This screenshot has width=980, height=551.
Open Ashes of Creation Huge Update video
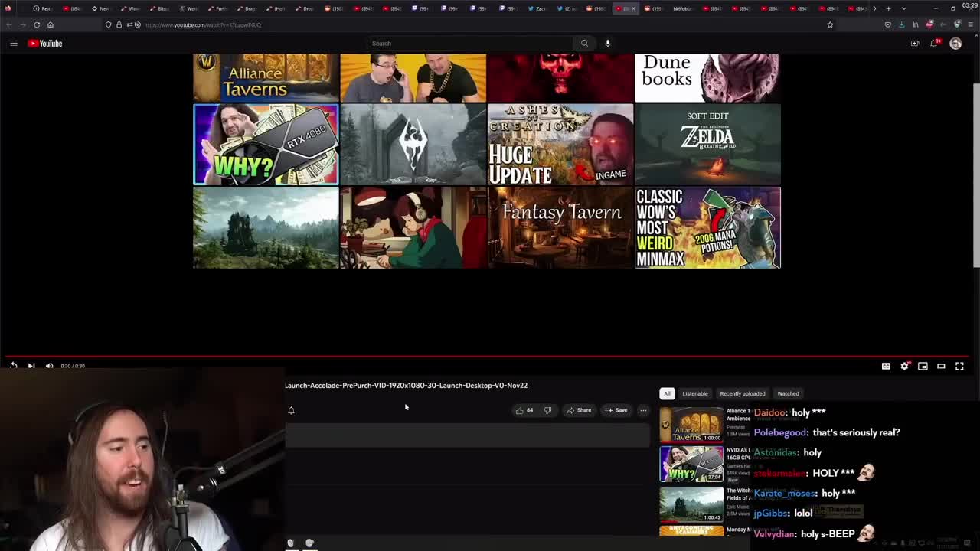pyautogui.click(x=560, y=145)
